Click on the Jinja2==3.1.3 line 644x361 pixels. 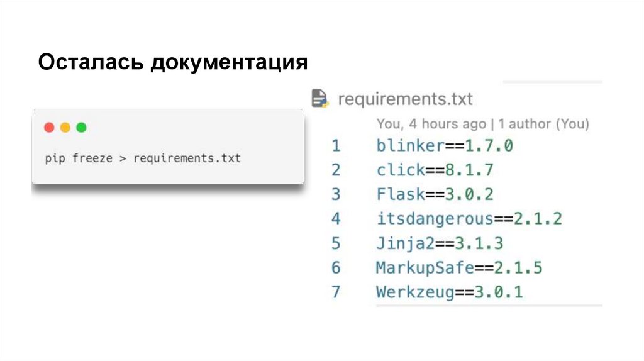pos(440,243)
